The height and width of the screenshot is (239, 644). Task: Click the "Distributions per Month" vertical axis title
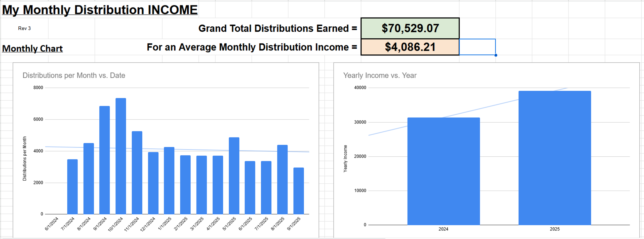(x=25, y=158)
